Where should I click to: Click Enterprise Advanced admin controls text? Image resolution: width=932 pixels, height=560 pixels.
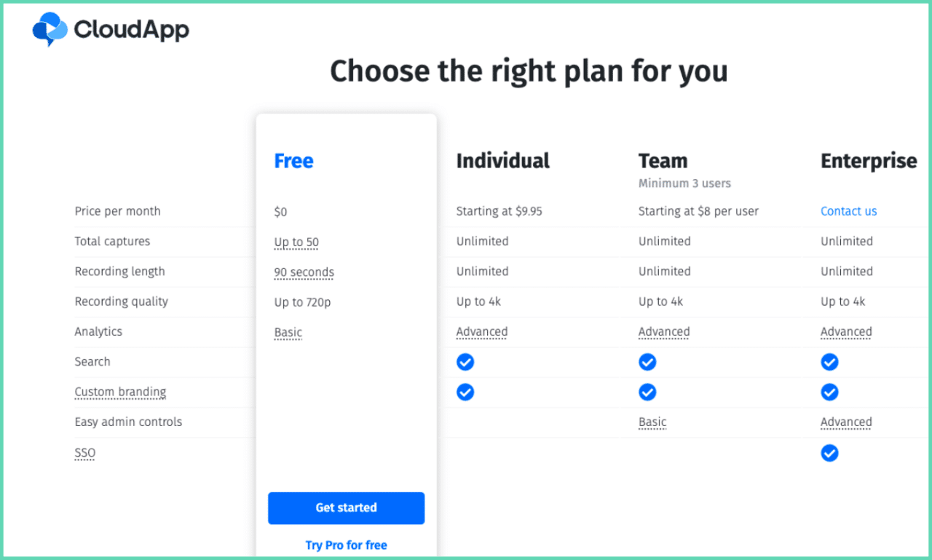(x=846, y=422)
